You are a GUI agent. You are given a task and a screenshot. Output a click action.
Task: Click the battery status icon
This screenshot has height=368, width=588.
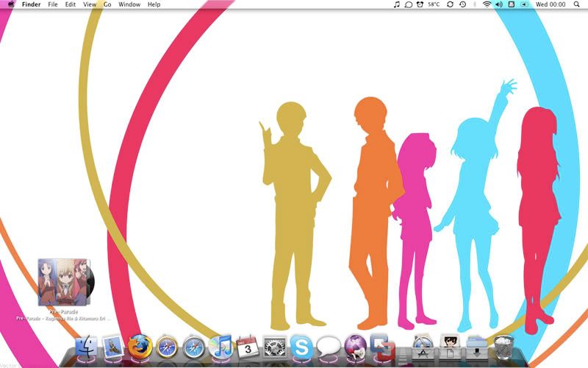[524, 4]
